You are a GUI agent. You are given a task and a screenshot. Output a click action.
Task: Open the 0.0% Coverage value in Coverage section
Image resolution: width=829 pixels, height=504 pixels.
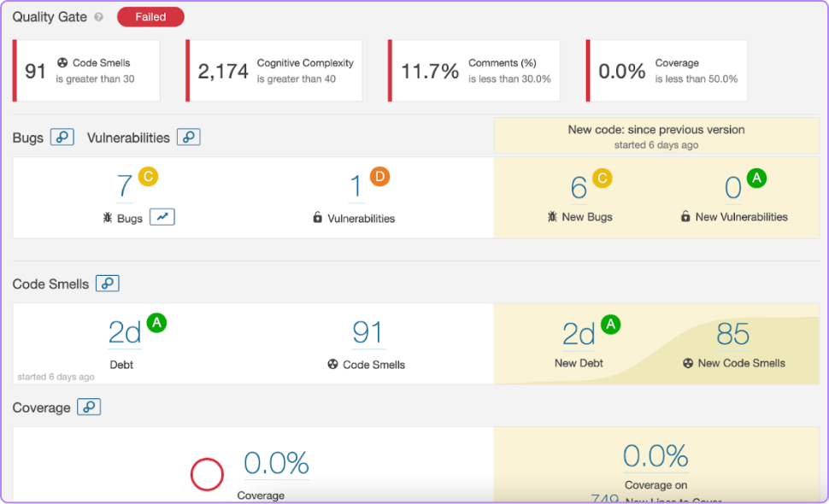277,463
